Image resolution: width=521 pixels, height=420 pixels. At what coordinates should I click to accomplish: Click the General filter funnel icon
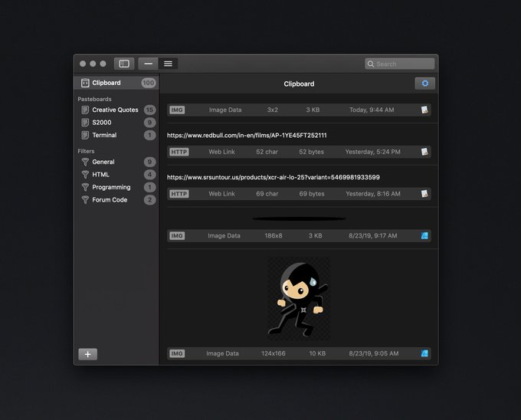pyautogui.click(x=85, y=162)
